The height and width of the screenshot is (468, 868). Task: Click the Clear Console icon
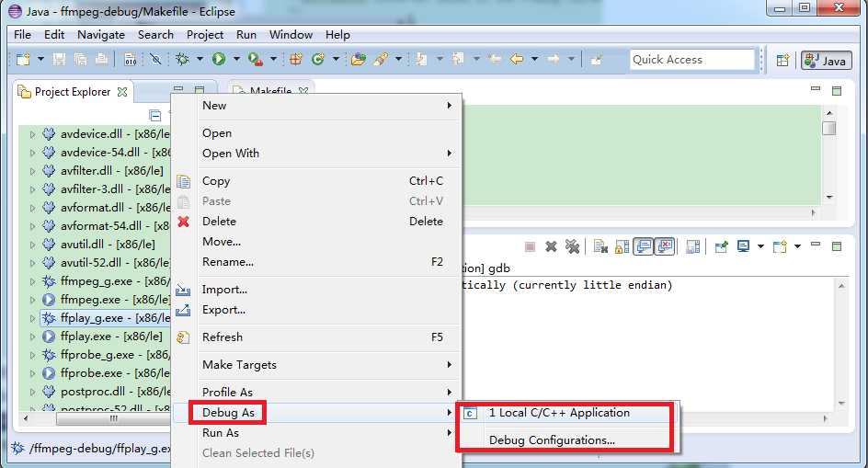tap(600, 246)
